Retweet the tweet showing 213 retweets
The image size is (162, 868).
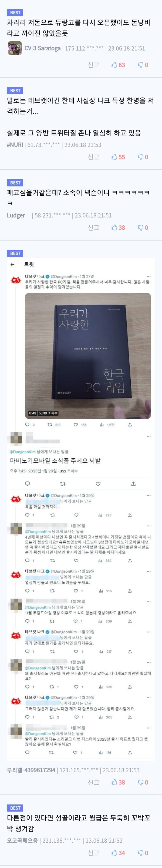[54, 425]
